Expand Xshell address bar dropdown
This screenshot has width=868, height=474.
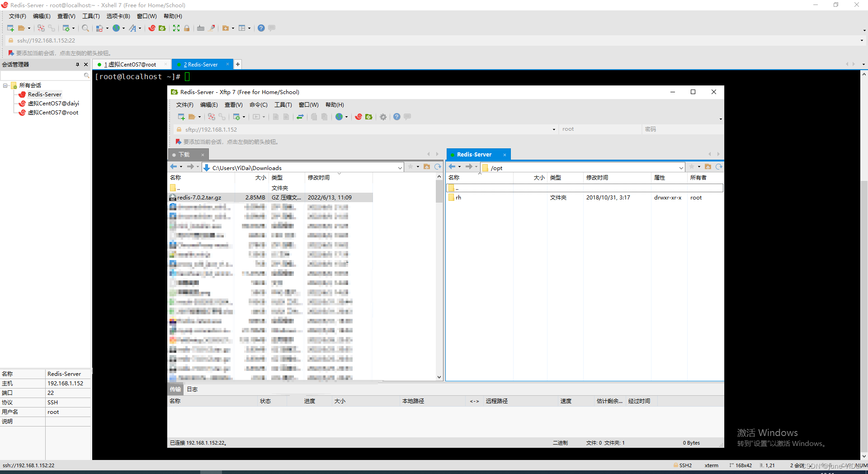click(x=862, y=40)
